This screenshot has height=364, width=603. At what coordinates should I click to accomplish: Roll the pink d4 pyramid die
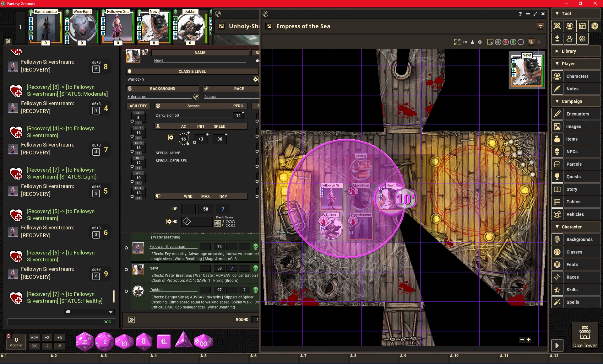183,340
